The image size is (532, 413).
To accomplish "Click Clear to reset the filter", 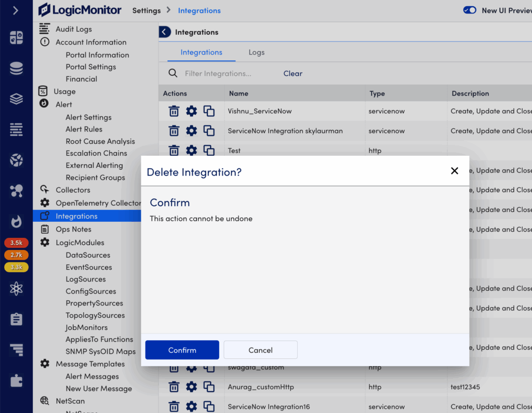I will 292,74.
